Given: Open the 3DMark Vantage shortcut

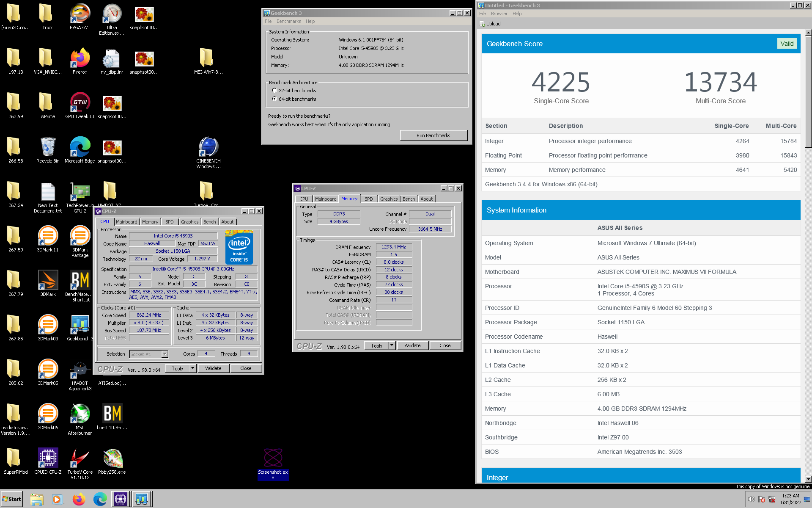Looking at the screenshot, I should click(x=80, y=241).
